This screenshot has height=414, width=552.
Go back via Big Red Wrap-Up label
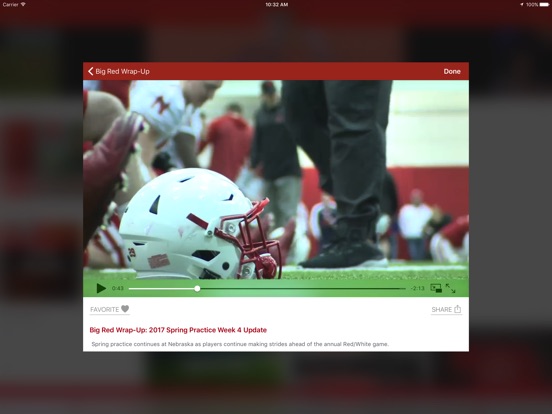123,71
